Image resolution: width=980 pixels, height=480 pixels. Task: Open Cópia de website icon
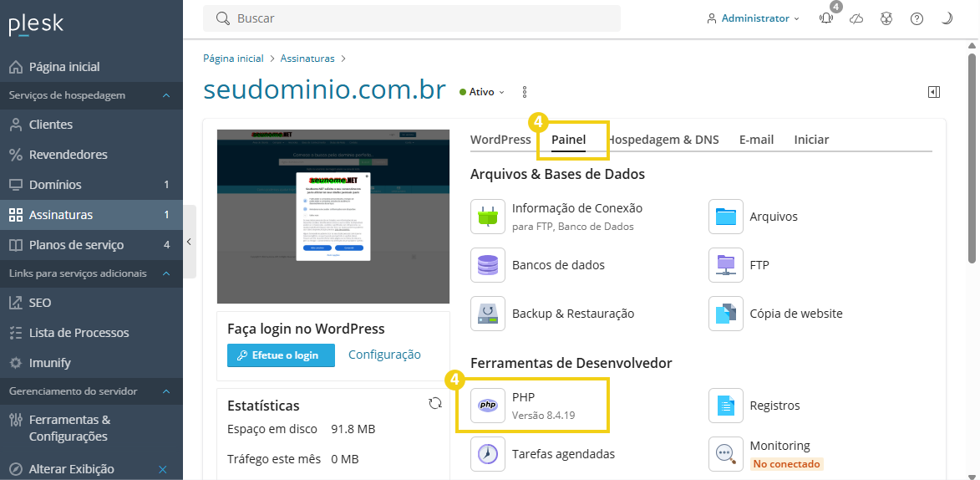click(x=726, y=314)
